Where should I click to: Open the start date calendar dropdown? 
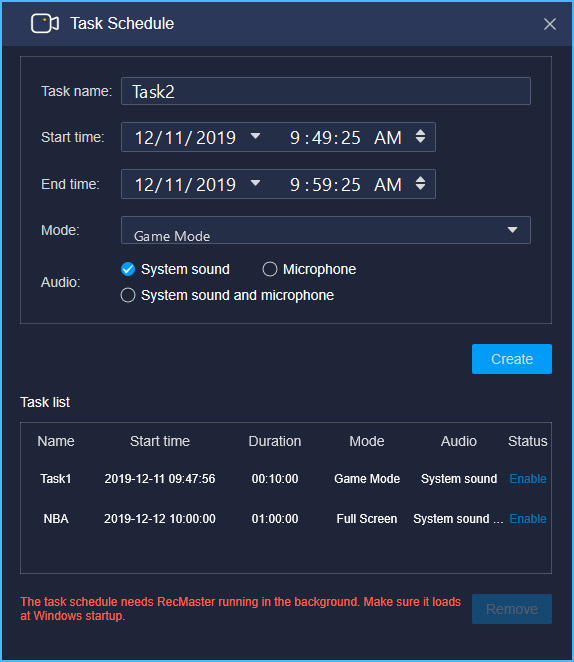(x=255, y=136)
